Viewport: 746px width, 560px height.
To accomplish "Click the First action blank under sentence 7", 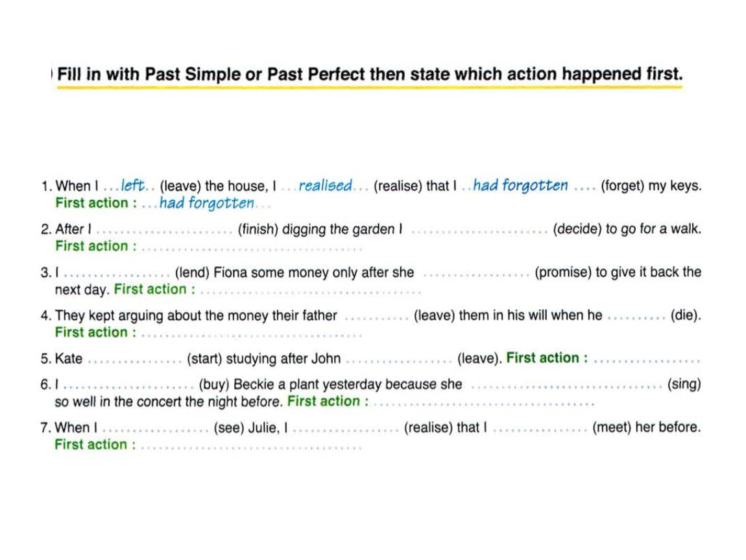I will pyautogui.click(x=251, y=446).
